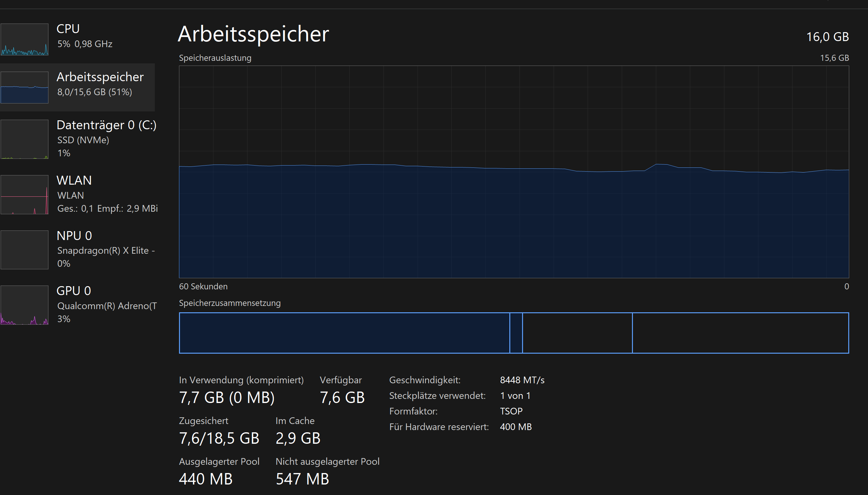Click the Verfügbar 7,6 GB value
The height and width of the screenshot is (495, 868).
point(342,397)
